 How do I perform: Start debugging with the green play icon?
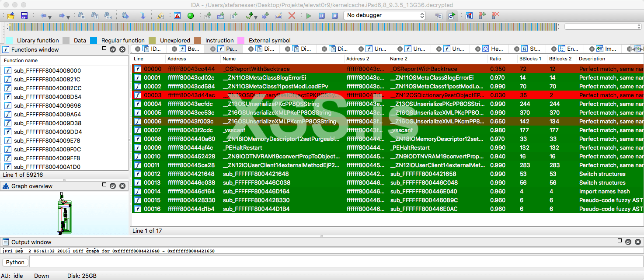308,15
